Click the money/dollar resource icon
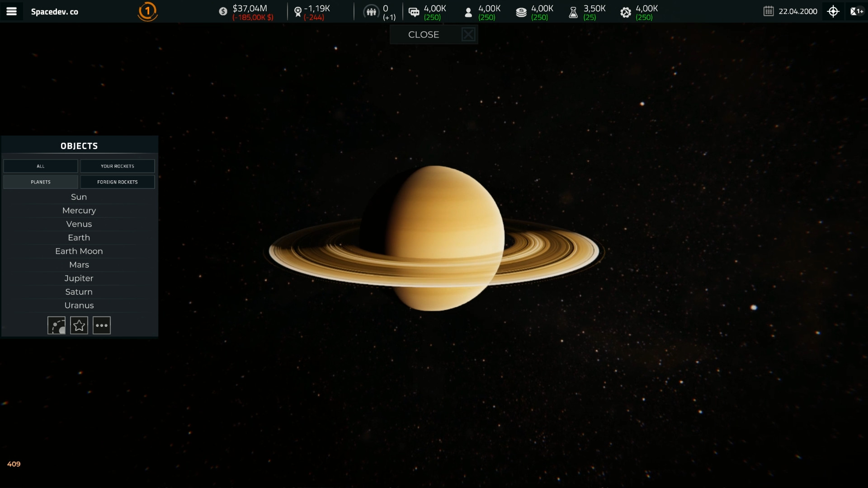The image size is (868, 488). click(222, 11)
